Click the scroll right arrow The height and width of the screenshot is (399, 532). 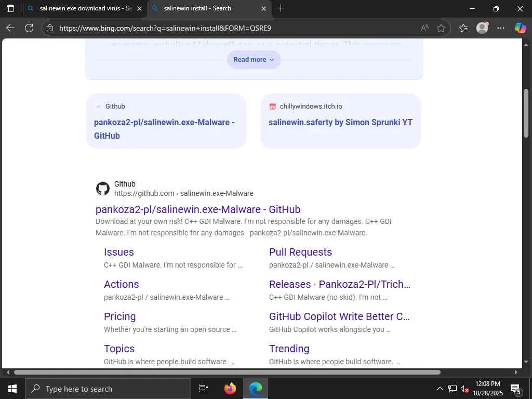(516, 372)
